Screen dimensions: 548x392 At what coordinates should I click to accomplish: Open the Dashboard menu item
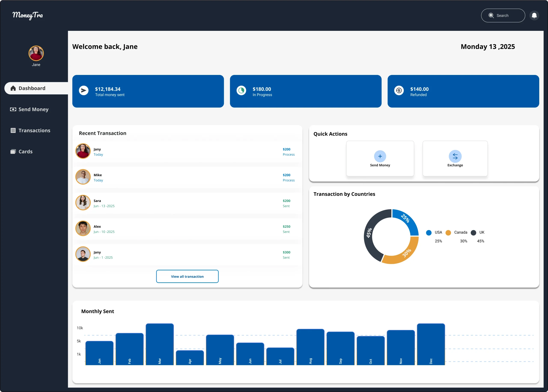[32, 88]
